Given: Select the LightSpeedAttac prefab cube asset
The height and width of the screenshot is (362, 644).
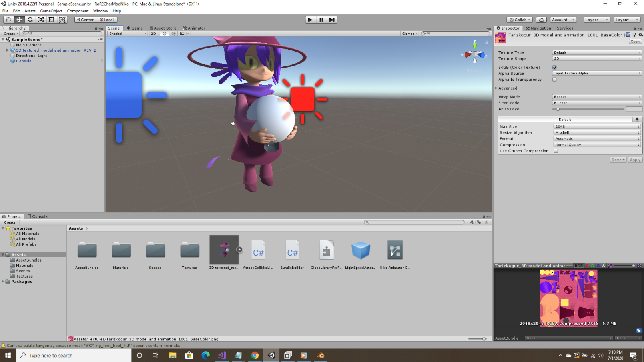Looking at the screenshot, I should click(x=361, y=255).
